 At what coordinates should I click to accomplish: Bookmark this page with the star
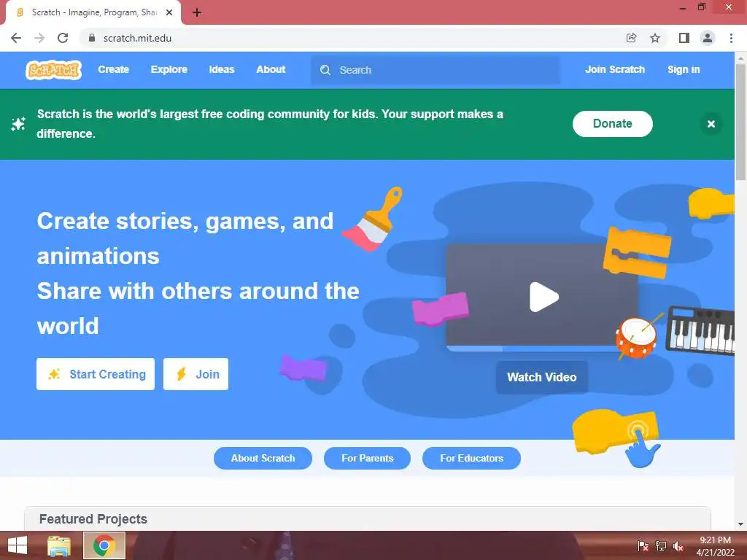(x=655, y=38)
